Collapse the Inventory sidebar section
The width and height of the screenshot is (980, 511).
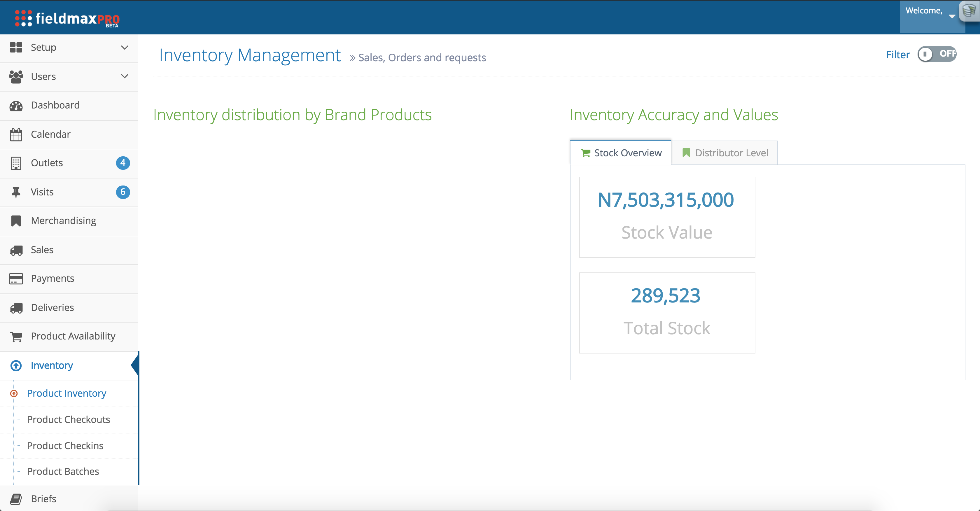[52, 365]
